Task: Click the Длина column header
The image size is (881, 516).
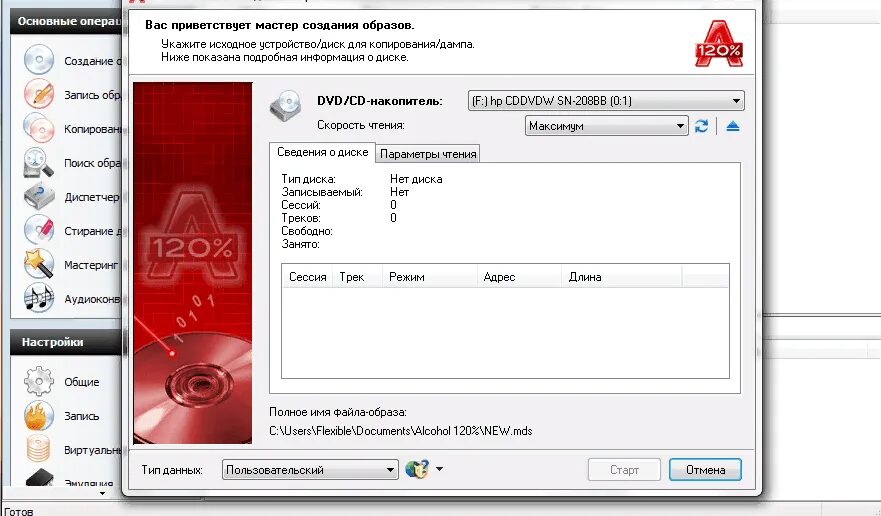Action: coord(621,277)
